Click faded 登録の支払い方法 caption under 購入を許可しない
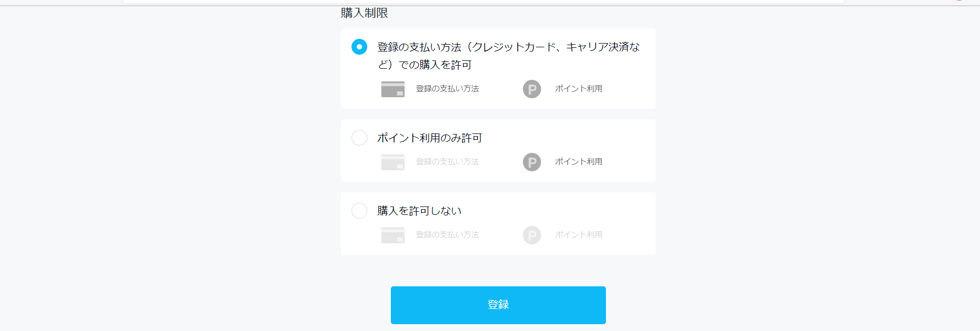The width and height of the screenshot is (980, 331). (x=448, y=235)
